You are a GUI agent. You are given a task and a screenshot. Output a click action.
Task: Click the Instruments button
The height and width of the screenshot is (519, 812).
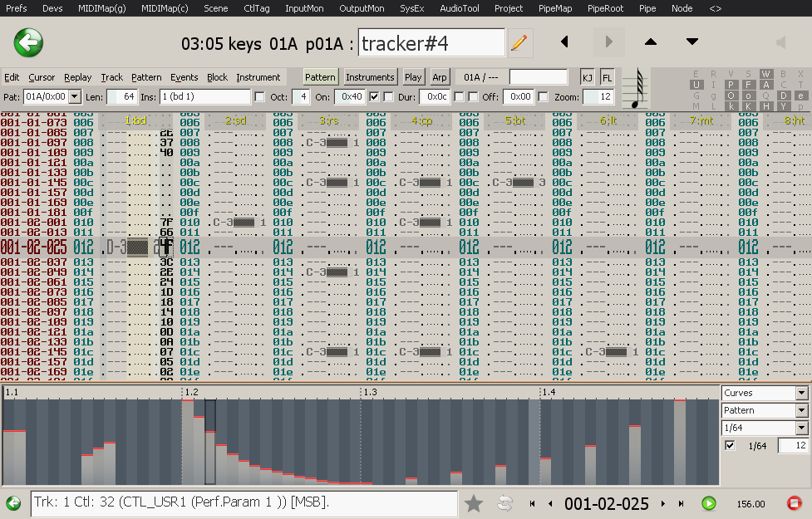tap(370, 77)
